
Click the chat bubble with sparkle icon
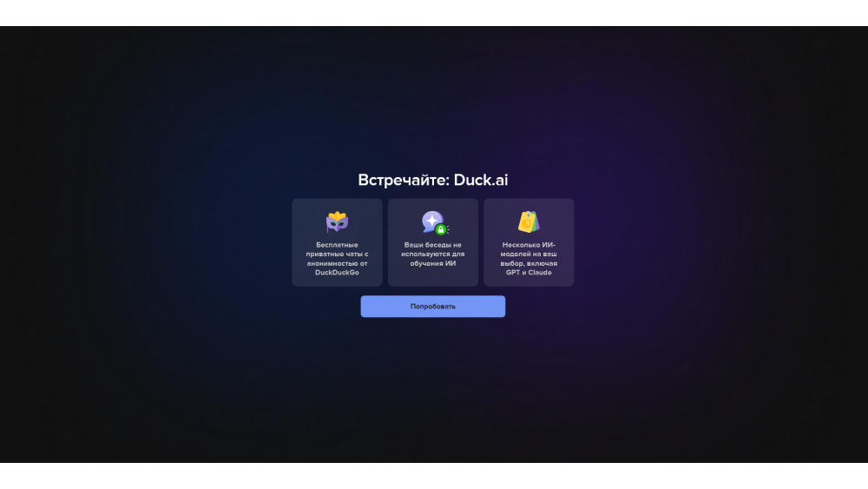tap(431, 221)
